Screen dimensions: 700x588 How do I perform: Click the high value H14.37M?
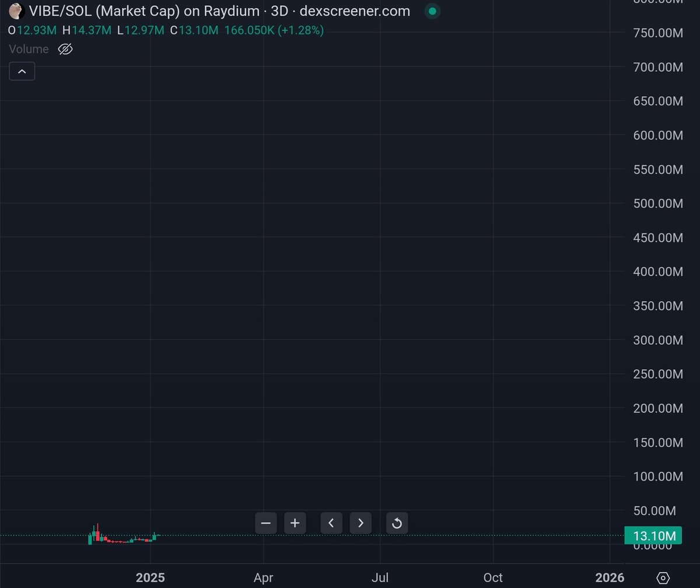pyautogui.click(x=87, y=30)
